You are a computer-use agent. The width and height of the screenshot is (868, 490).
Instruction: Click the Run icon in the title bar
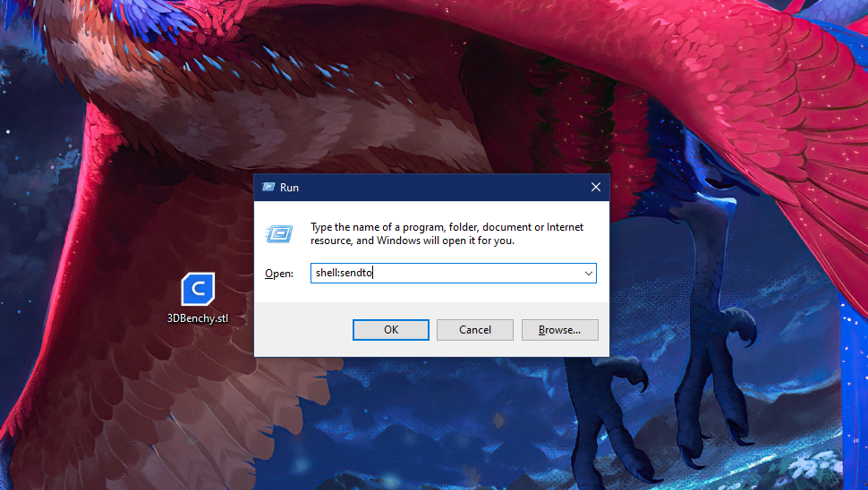268,187
